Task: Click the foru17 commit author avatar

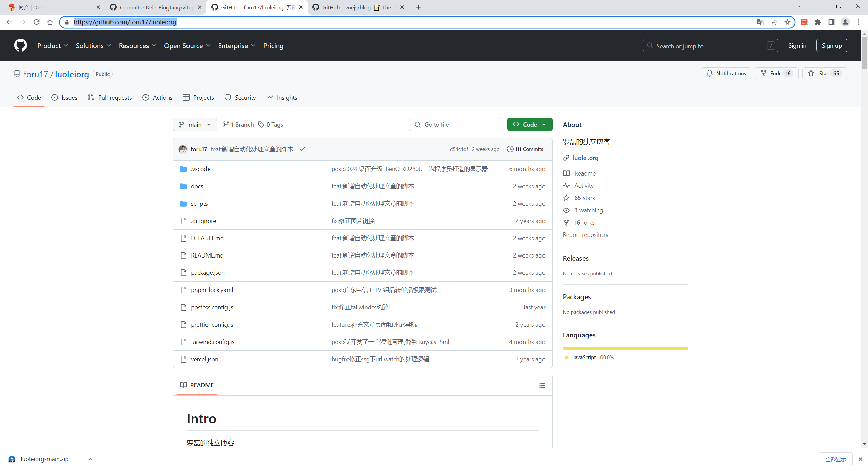Action: pyautogui.click(x=183, y=149)
